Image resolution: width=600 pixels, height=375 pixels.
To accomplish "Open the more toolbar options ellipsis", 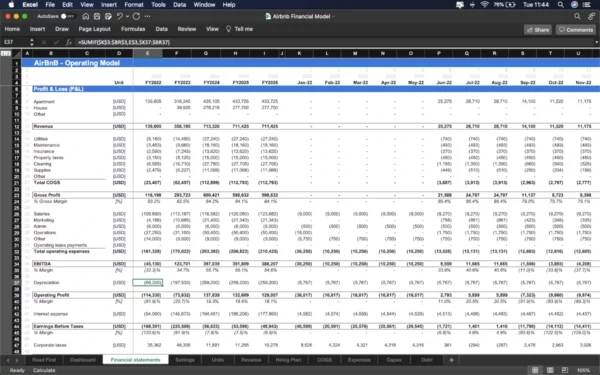I will pos(148,16).
